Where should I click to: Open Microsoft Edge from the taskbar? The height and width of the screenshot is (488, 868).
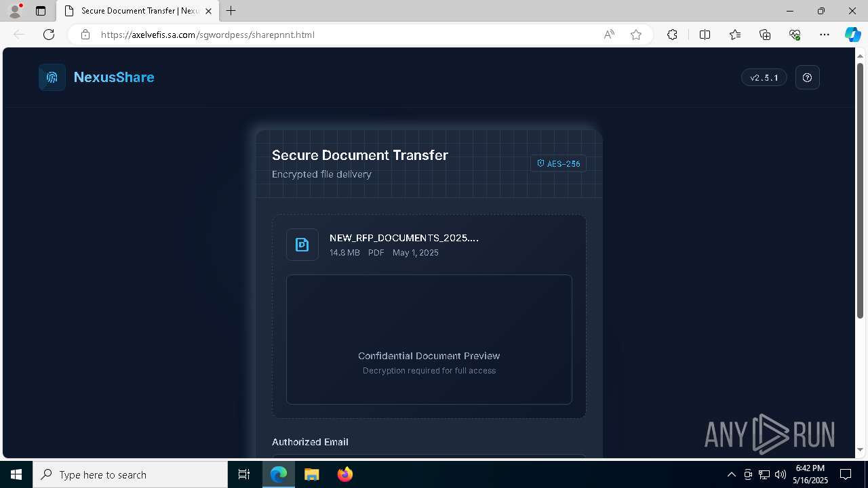pyautogui.click(x=279, y=474)
